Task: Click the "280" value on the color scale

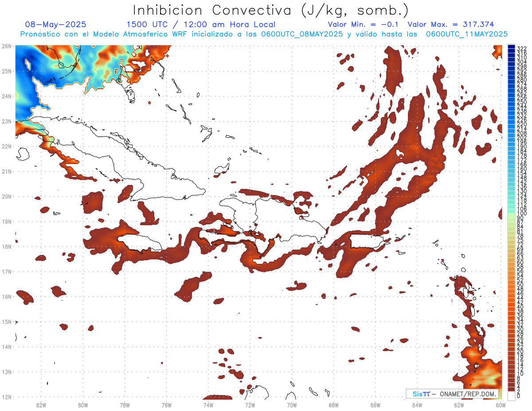Action: [x=522, y=79]
